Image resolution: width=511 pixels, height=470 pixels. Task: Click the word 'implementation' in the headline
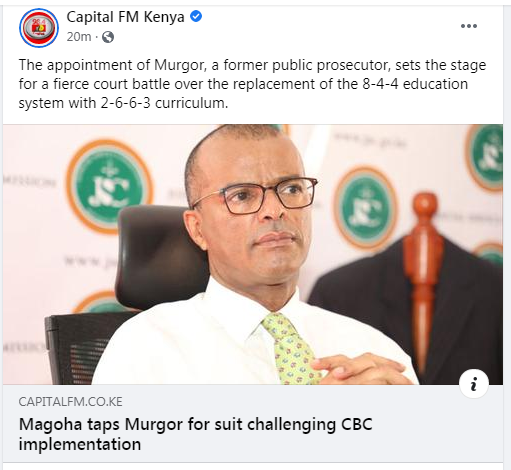(x=80, y=444)
